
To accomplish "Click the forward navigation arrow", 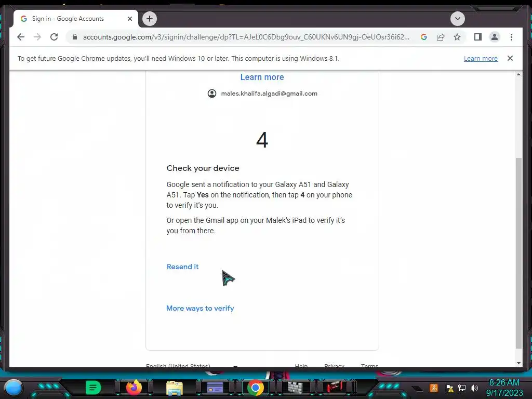I will (x=37, y=37).
